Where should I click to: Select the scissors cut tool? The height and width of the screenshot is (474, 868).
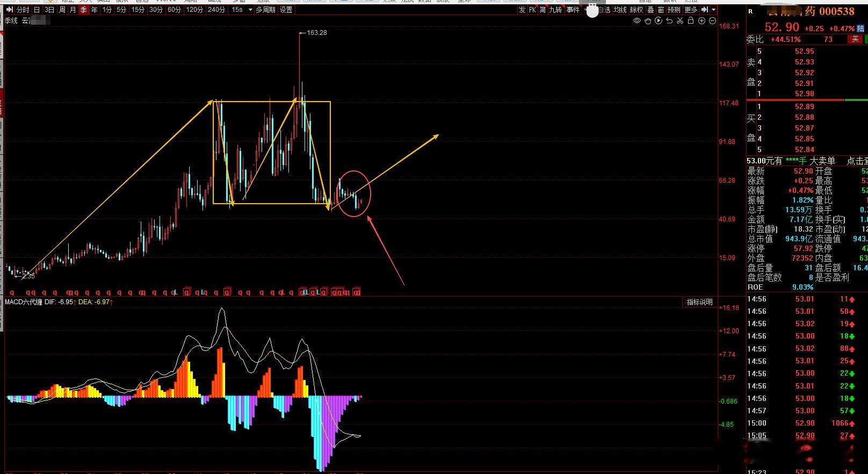pos(680,20)
